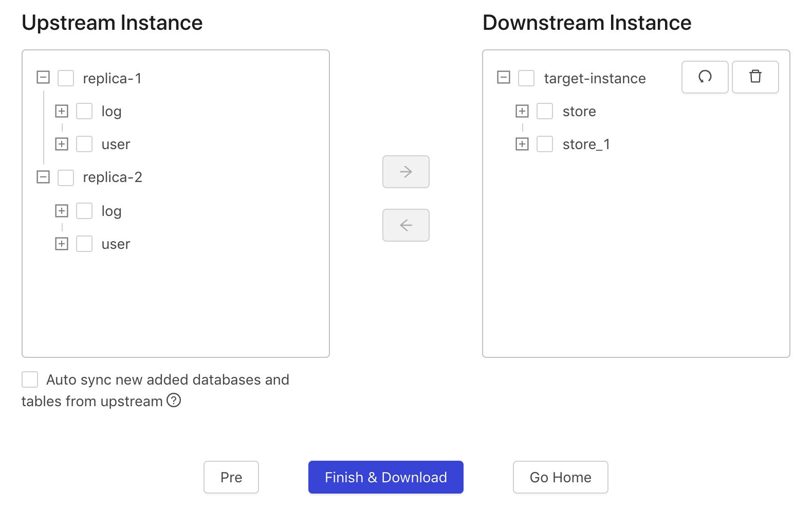
Task: Check the user checkbox under replica-2
Action: coord(84,244)
